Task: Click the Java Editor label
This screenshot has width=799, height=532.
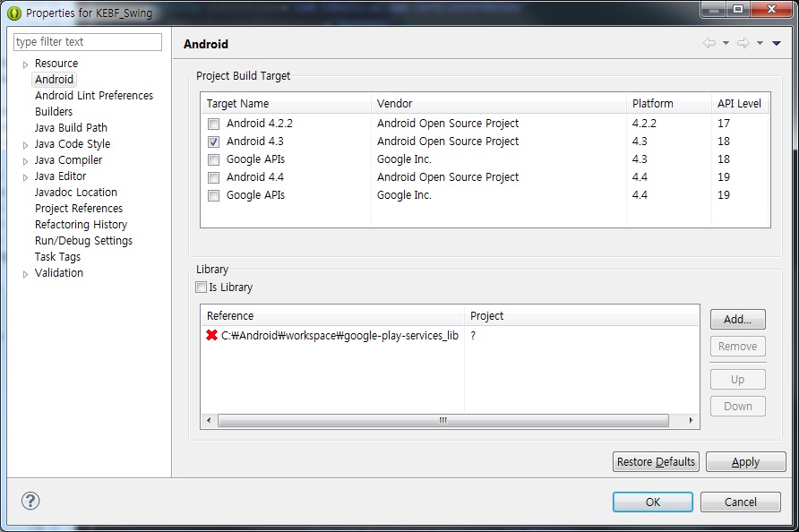Action: 60,176
